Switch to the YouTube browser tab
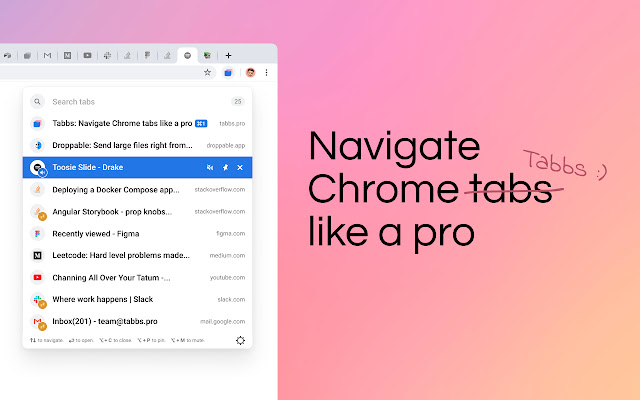The height and width of the screenshot is (400, 640). (87, 56)
